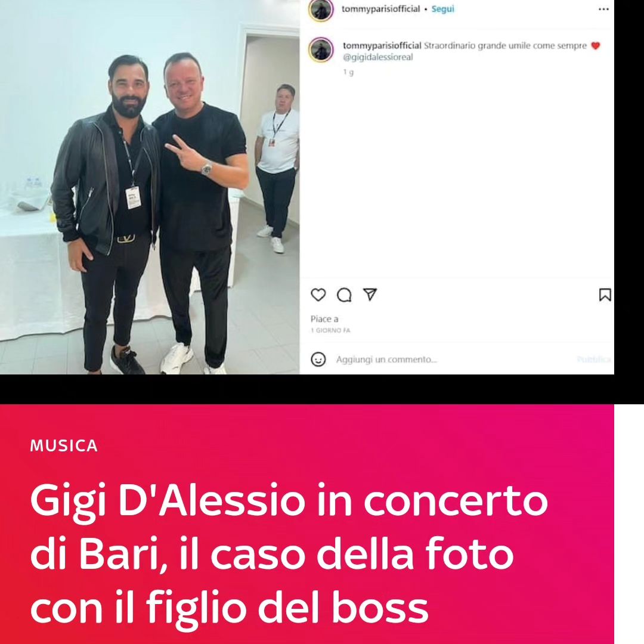
Task: Focus the Aggiungi un commento field
Action: (x=452, y=360)
